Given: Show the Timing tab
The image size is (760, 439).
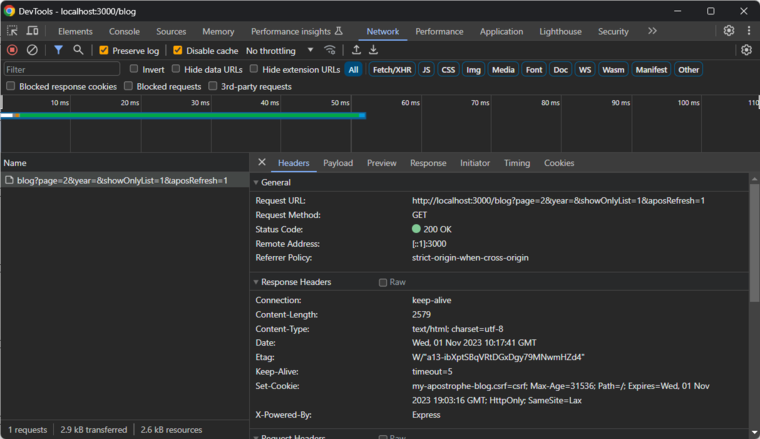Looking at the screenshot, I should [x=517, y=163].
